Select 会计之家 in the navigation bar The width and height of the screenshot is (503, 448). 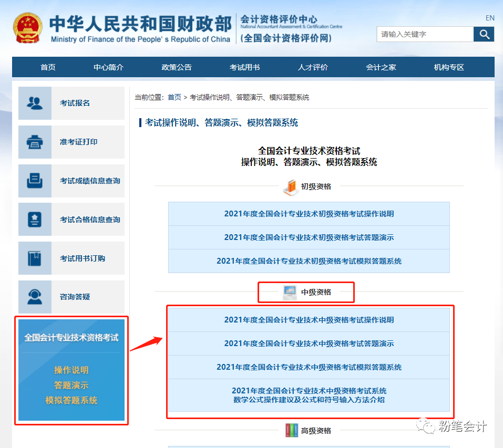(381, 67)
